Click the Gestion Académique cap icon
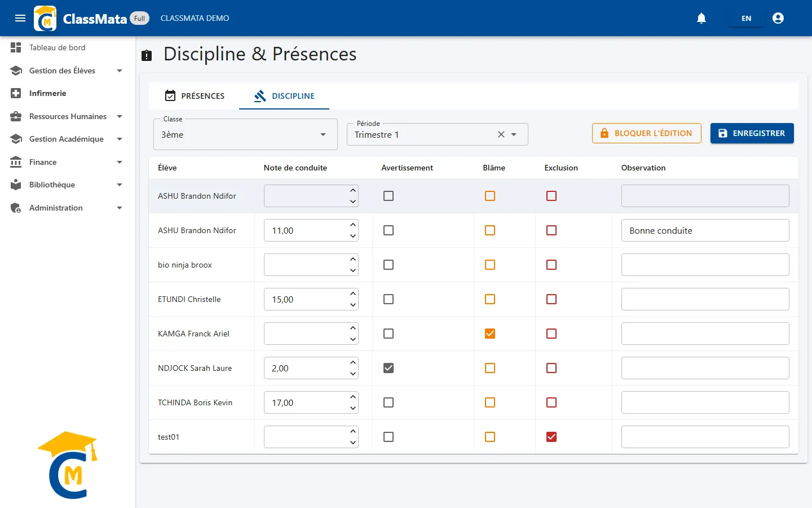The height and width of the screenshot is (508, 812). tap(16, 139)
